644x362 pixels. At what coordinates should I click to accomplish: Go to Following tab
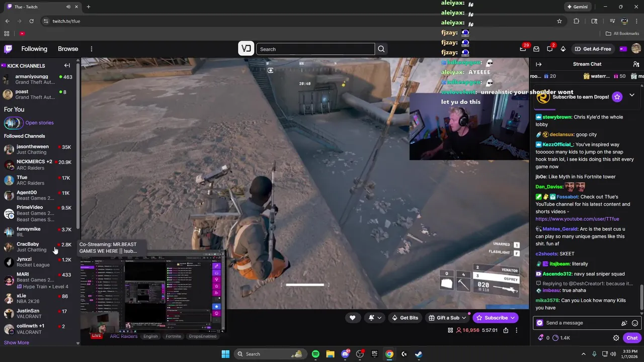[34, 49]
